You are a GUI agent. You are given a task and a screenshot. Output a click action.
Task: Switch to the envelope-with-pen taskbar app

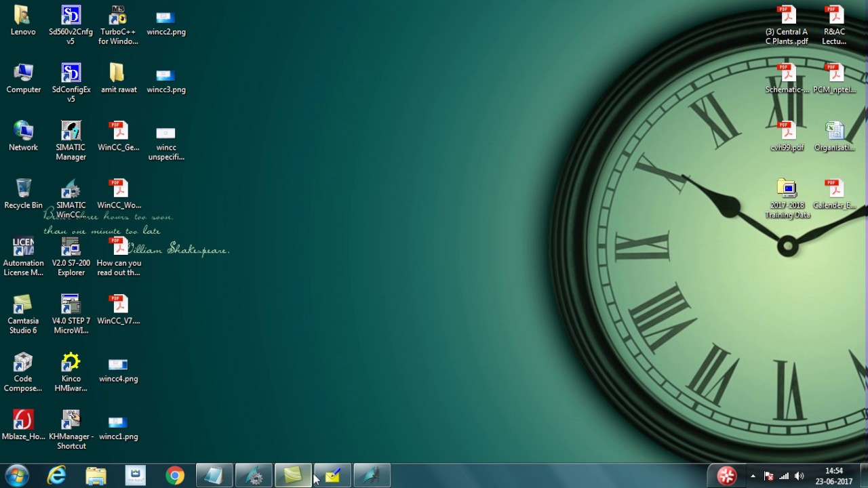[x=332, y=476]
